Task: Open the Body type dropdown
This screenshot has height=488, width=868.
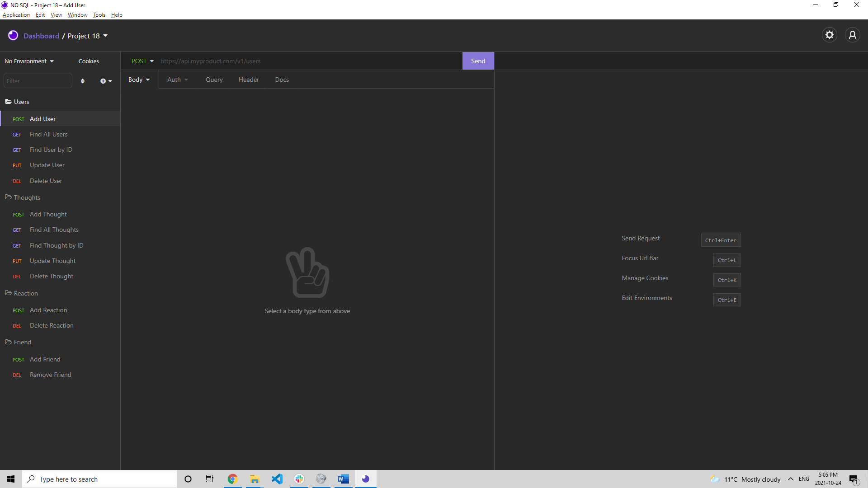Action: (139, 80)
